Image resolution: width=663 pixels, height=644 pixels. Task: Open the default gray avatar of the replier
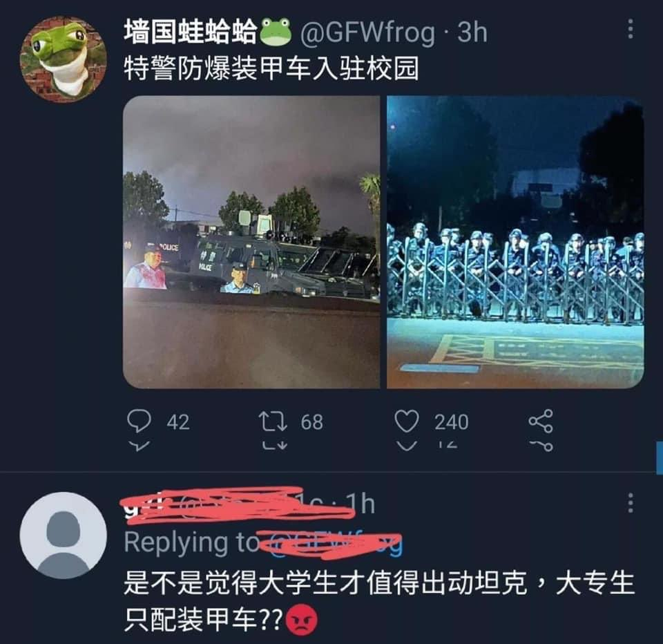point(64,536)
